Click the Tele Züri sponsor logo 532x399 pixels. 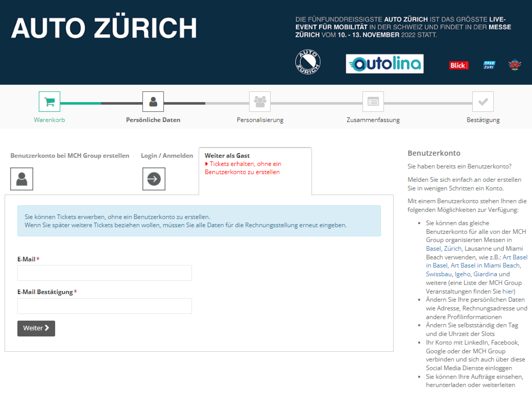(x=489, y=65)
